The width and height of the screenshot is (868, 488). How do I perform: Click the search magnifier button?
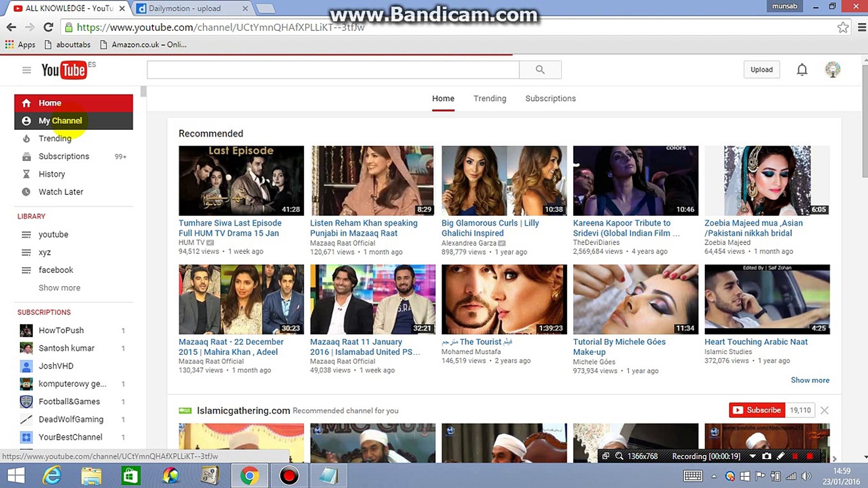(x=540, y=70)
